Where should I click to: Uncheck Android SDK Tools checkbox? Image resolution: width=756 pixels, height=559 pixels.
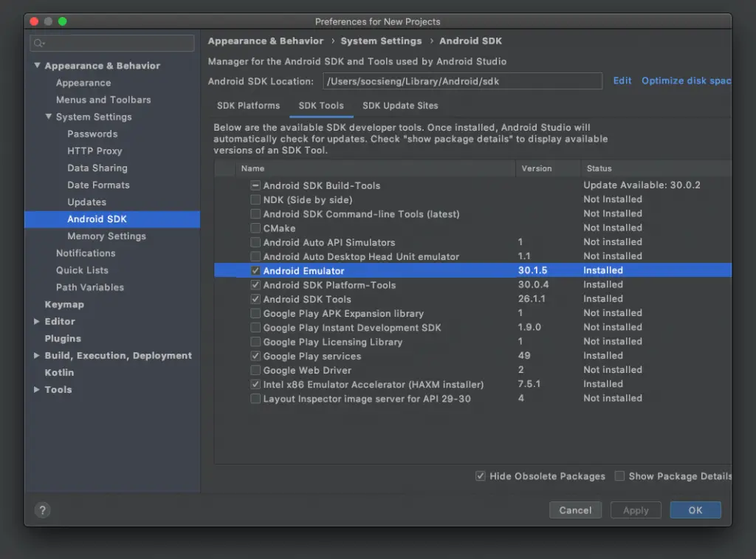(255, 299)
